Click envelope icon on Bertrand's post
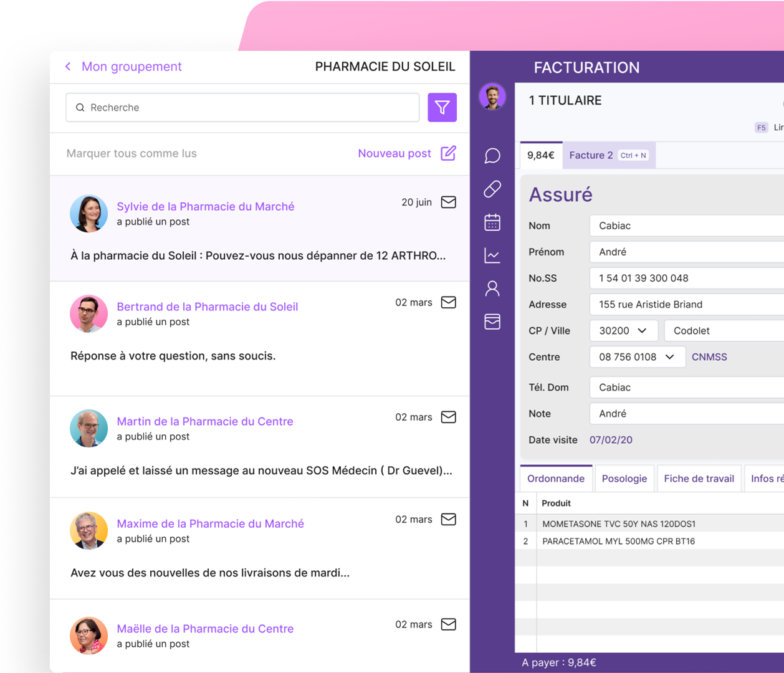 click(x=448, y=302)
